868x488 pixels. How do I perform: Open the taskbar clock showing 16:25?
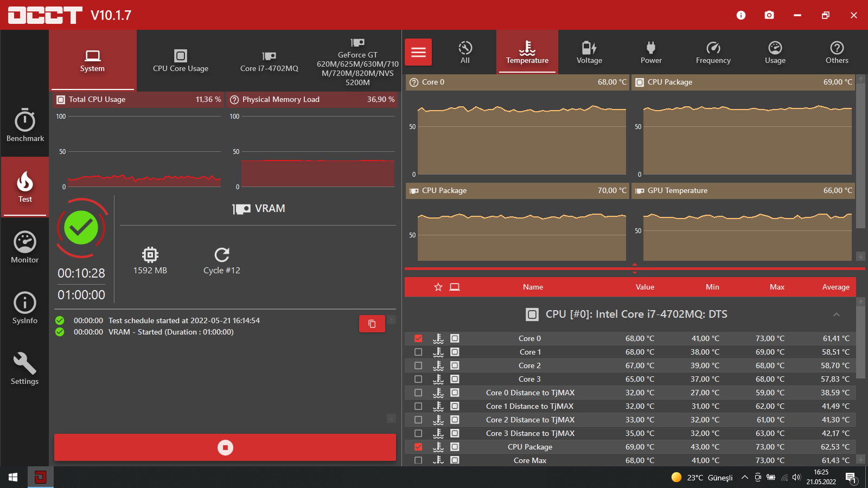pos(821,477)
